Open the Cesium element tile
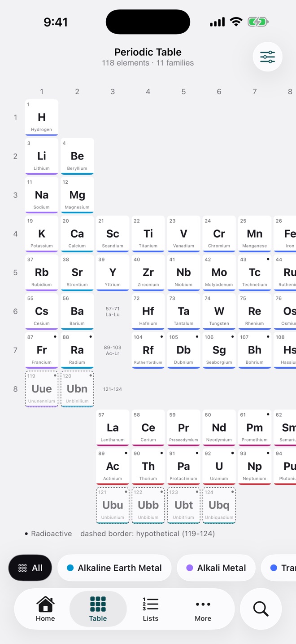 42,311
